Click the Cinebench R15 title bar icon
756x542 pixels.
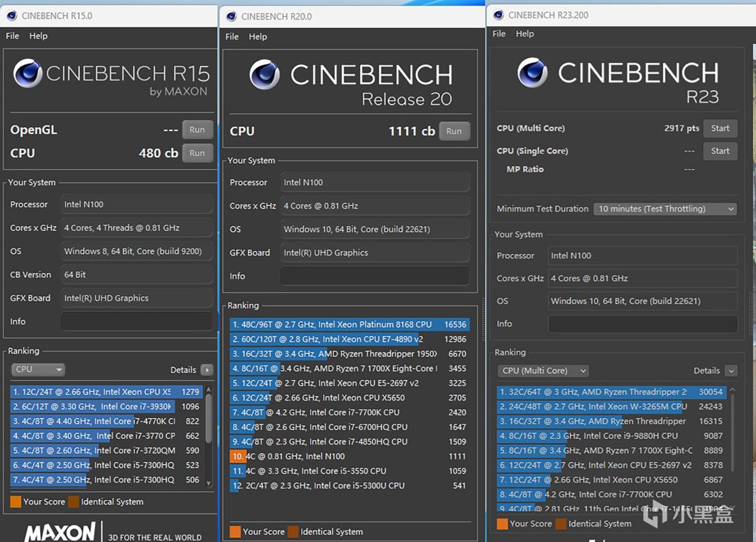click(x=12, y=16)
